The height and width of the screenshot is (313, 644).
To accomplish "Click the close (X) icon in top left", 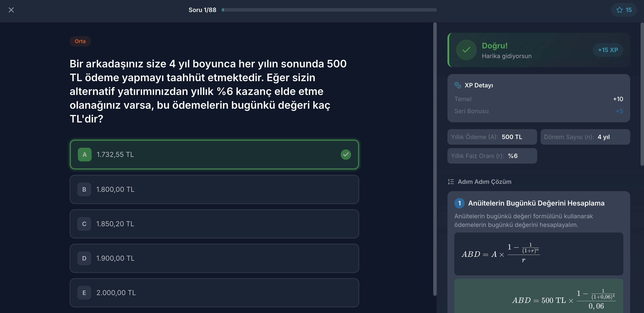I will tap(11, 10).
